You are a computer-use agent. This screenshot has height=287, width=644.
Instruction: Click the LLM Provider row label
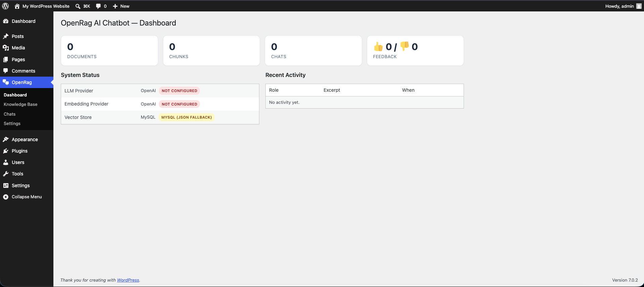[79, 91]
